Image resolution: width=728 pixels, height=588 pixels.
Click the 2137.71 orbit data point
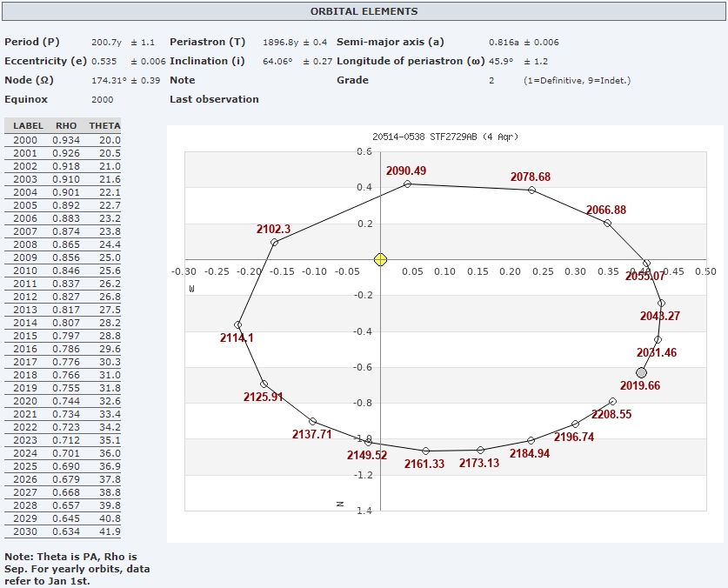coord(312,421)
